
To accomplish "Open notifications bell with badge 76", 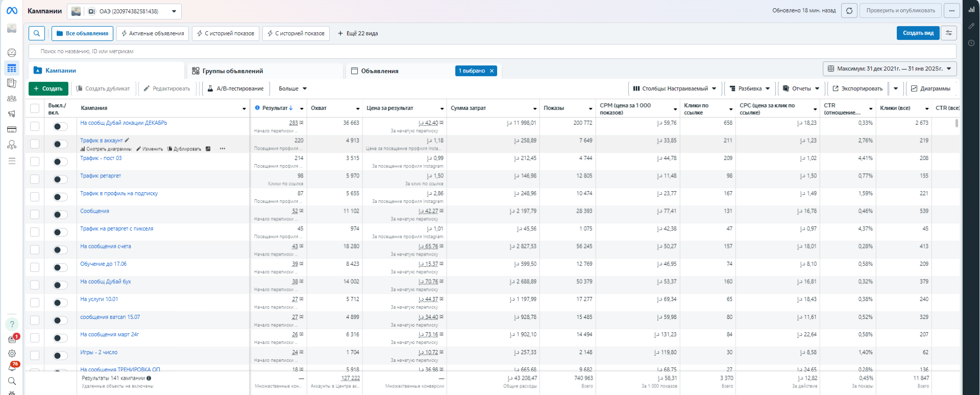I will coord(12,366).
